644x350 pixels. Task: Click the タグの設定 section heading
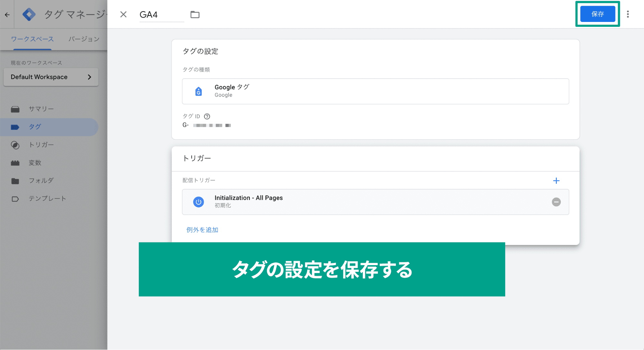coord(200,51)
